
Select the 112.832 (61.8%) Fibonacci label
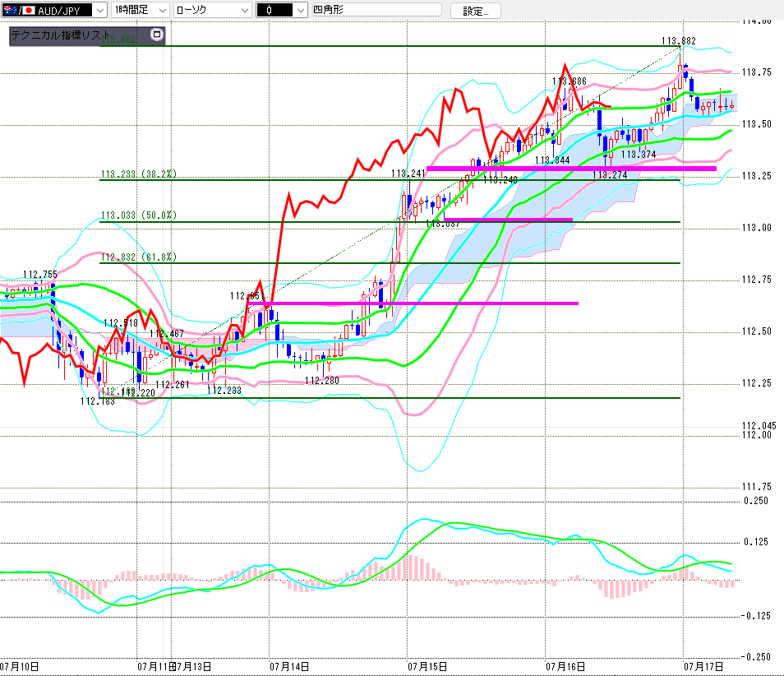[139, 257]
